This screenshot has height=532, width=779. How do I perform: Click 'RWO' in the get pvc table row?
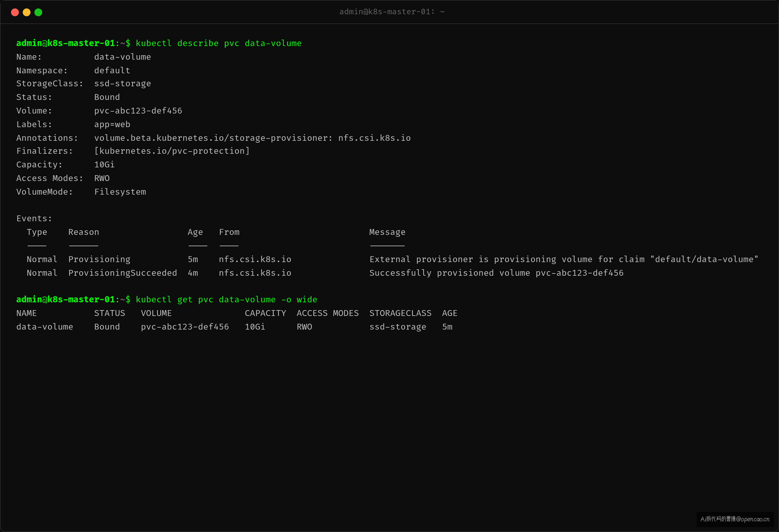(304, 327)
